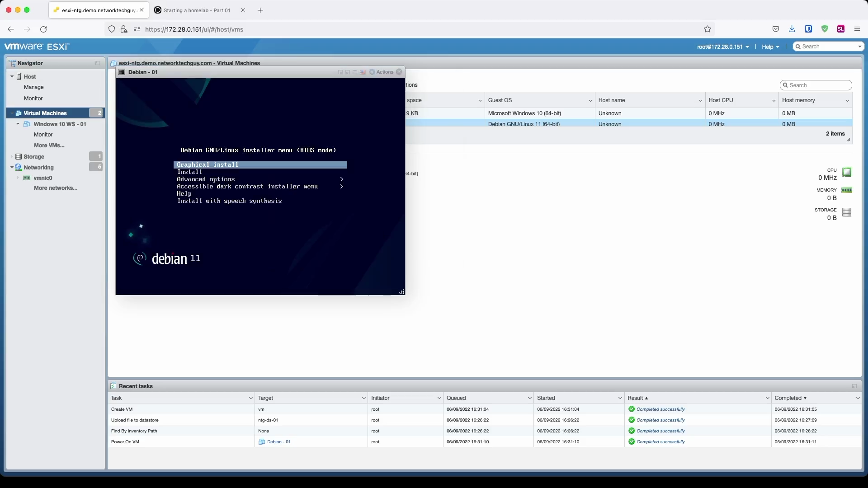Click Monitor under Windows 10 WS - 01
The height and width of the screenshot is (488, 868).
43,135
